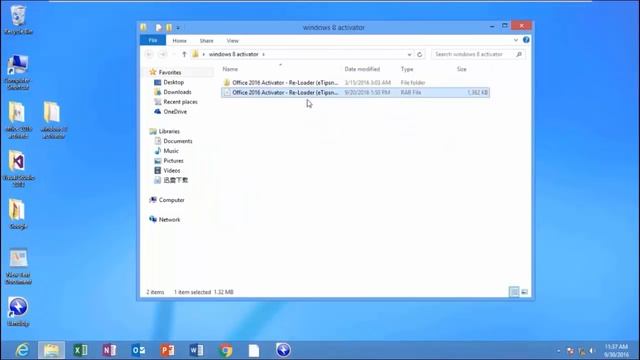Launch Outlook from the taskbar
This screenshot has width=640, height=360.
138,350
